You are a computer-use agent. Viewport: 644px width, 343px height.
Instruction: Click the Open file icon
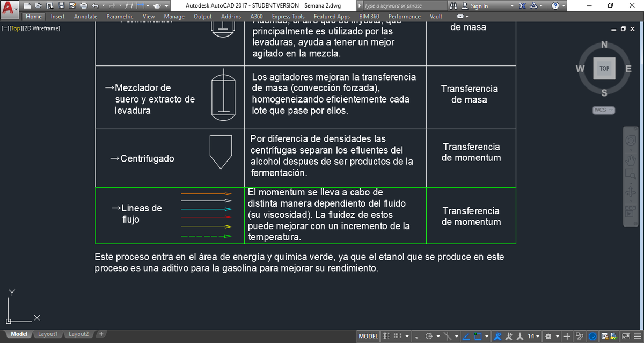click(39, 6)
